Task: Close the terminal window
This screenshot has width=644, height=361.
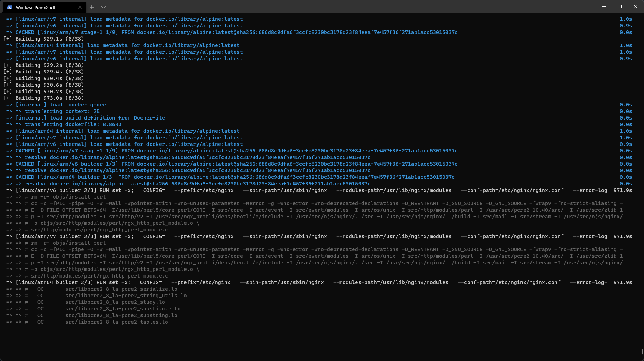Action: coord(636,7)
